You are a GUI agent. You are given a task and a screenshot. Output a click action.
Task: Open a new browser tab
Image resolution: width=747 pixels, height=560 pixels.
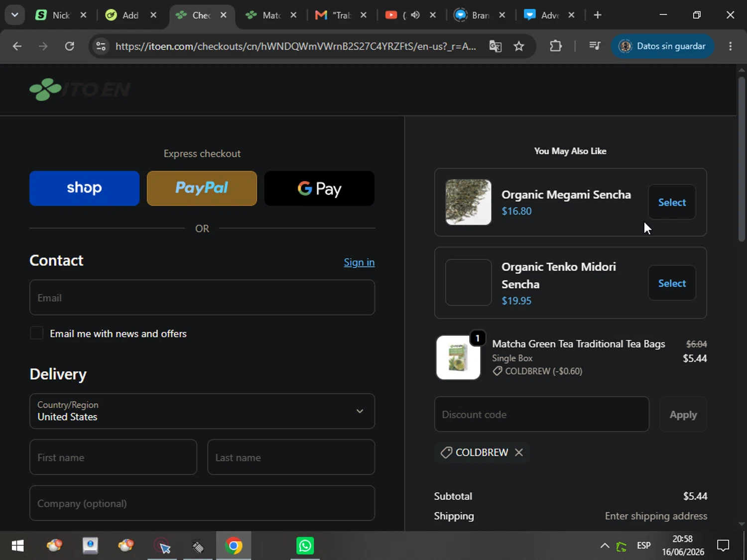click(598, 15)
